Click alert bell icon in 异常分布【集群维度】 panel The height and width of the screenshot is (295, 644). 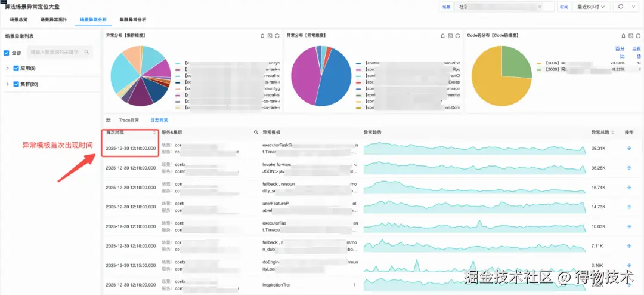[263, 36]
